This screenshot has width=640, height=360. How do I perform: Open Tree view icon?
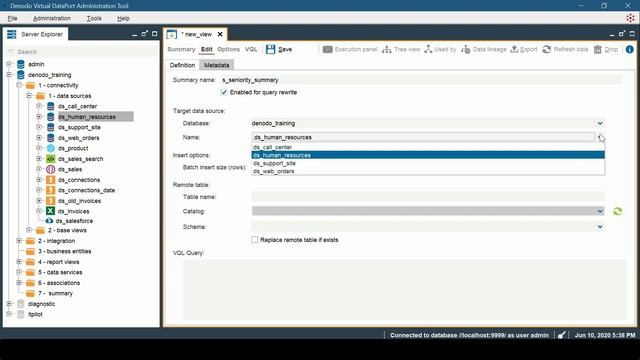point(387,49)
